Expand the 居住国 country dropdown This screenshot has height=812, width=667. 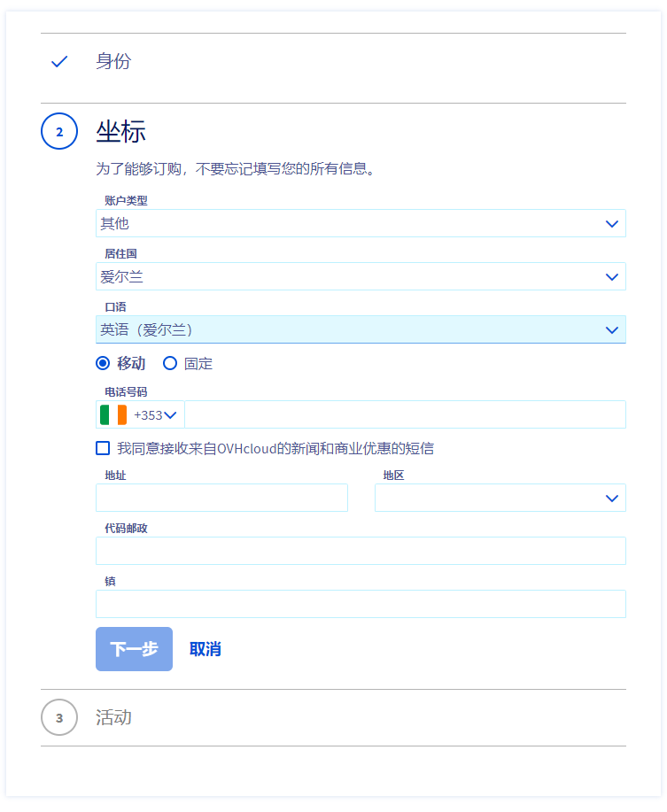(361, 277)
